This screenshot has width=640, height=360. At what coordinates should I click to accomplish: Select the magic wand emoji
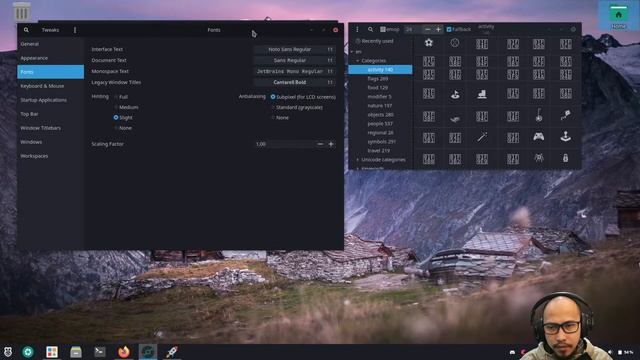tap(482, 137)
